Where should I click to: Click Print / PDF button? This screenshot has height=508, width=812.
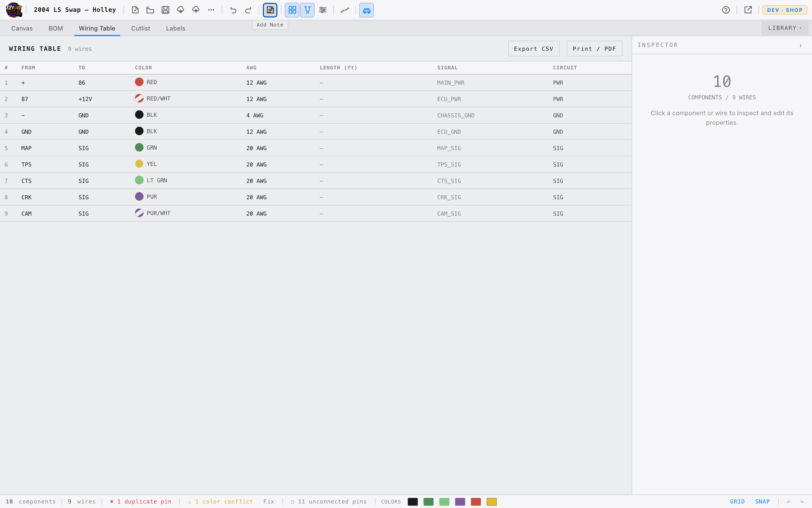[x=594, y=49]
